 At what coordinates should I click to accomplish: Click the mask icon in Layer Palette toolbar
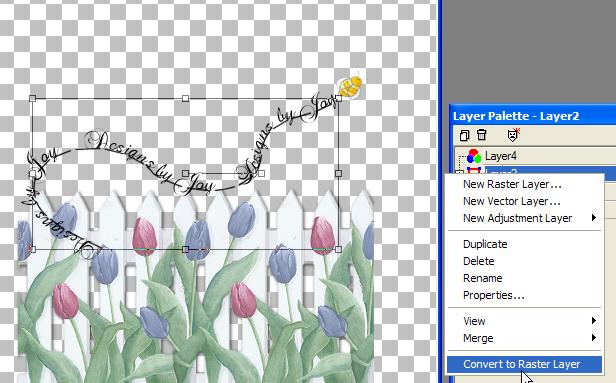[513, 135]
